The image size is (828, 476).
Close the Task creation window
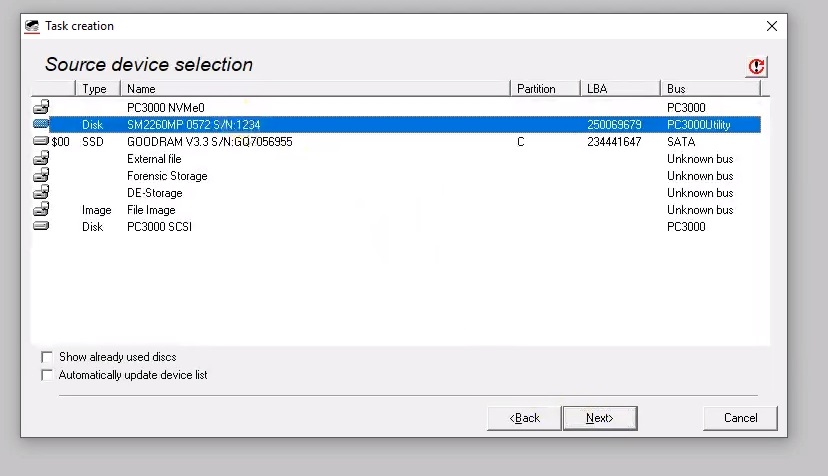click(x=771, y=26)
